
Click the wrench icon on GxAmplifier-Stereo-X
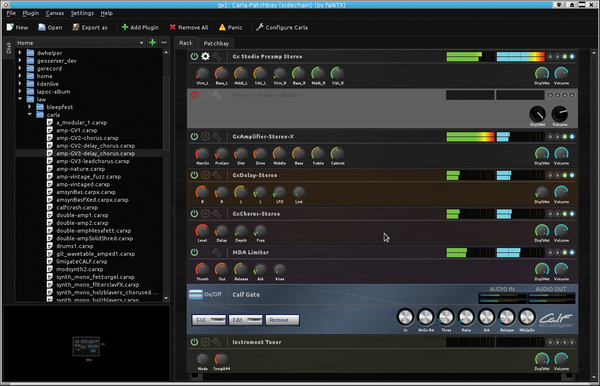pyautogui.click(x=217, y=137)
